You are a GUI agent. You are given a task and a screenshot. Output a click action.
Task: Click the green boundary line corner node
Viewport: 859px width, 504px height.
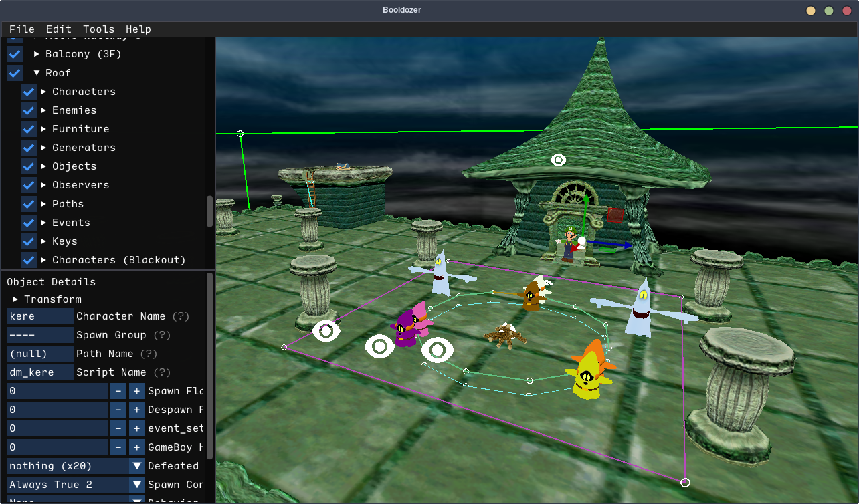240,134
